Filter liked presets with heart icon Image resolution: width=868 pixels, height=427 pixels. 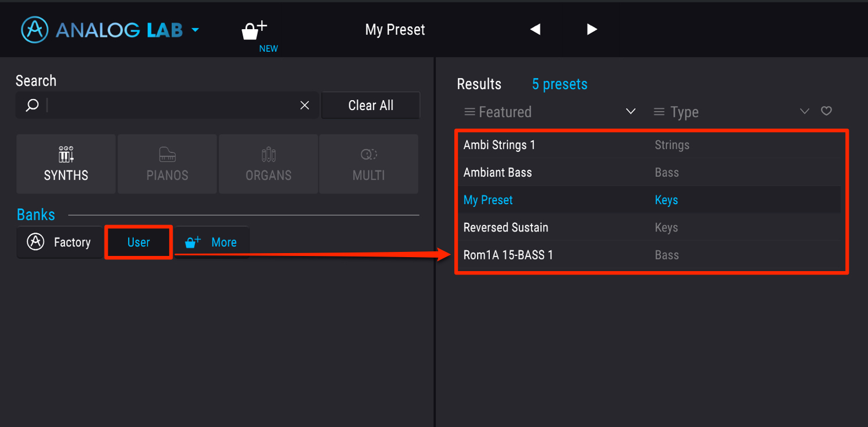pyautogui.click(x=826, y=111)
